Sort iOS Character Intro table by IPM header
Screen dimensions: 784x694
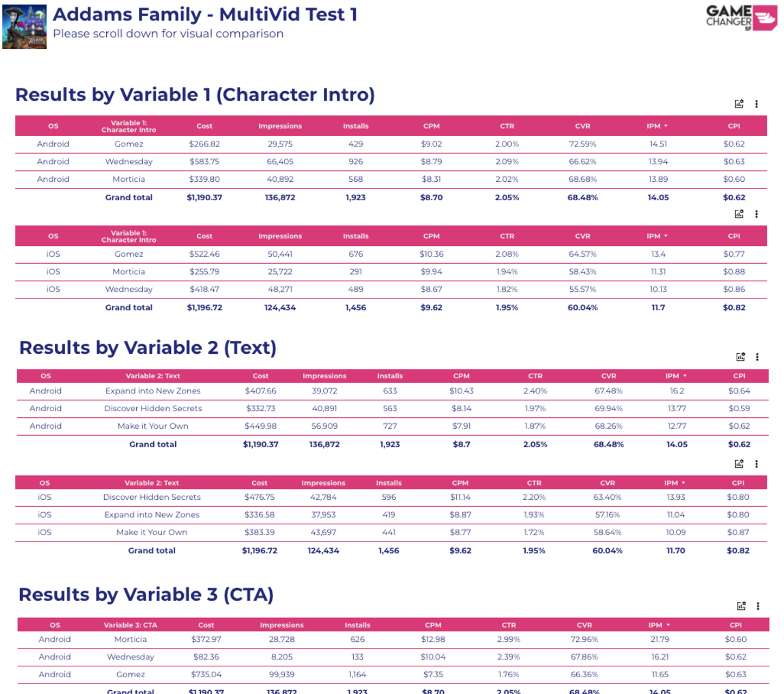[657, 236]
